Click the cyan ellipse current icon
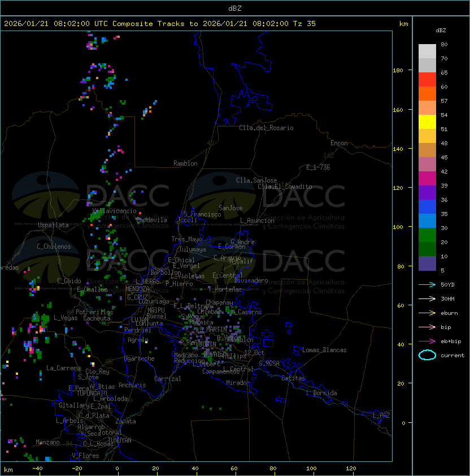This screenshot has height=476, width=470. 427,355
